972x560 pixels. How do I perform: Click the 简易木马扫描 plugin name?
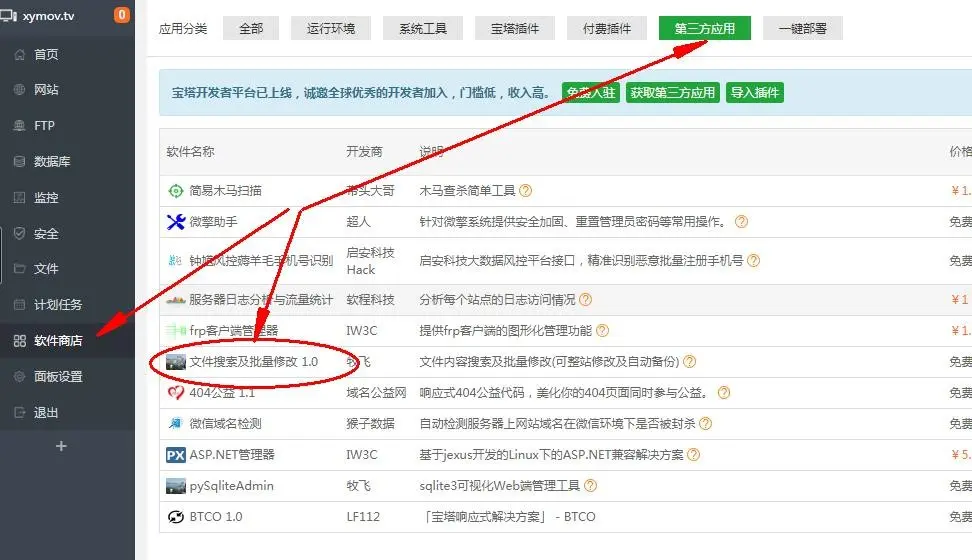pos(225,190)
